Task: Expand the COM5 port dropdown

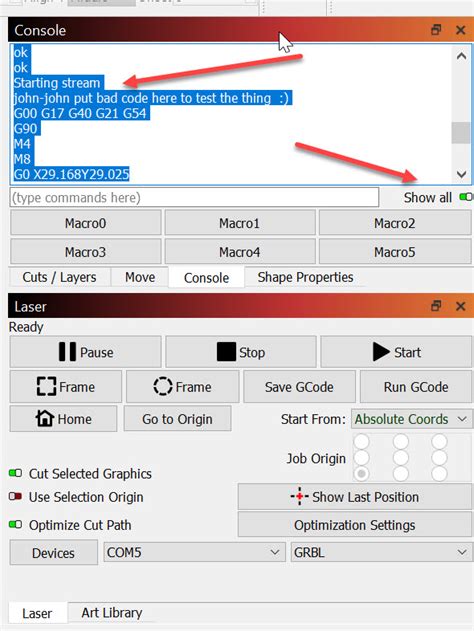Action: click(194, 552)
